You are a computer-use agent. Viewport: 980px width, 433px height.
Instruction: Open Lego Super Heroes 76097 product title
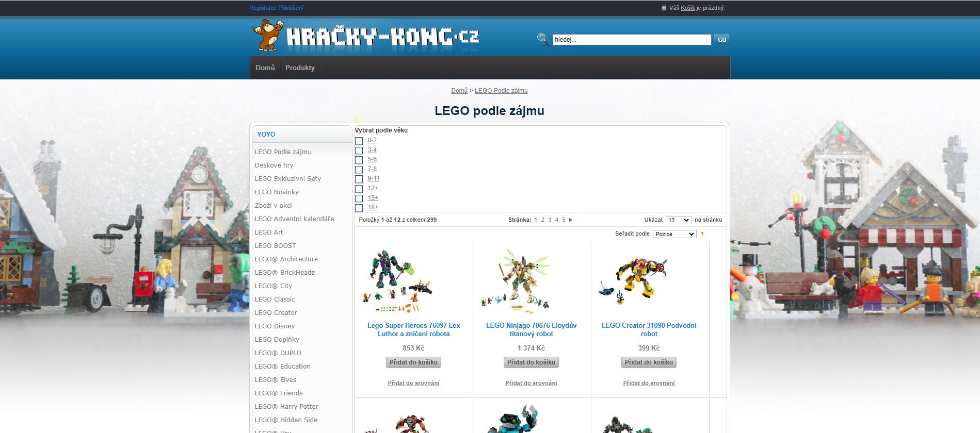(413, 329)
